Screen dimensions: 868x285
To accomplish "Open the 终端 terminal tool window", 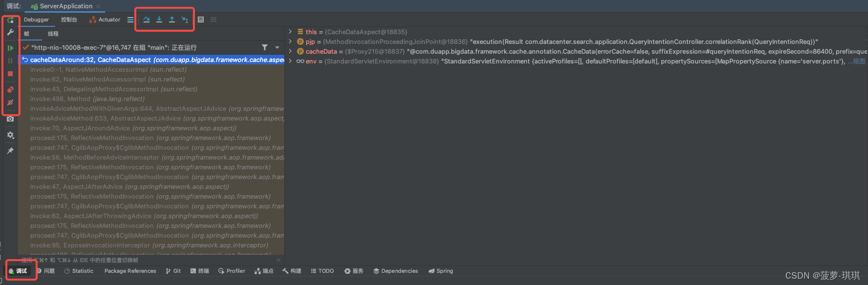I will pyautogui.click(x=199, y=271).
